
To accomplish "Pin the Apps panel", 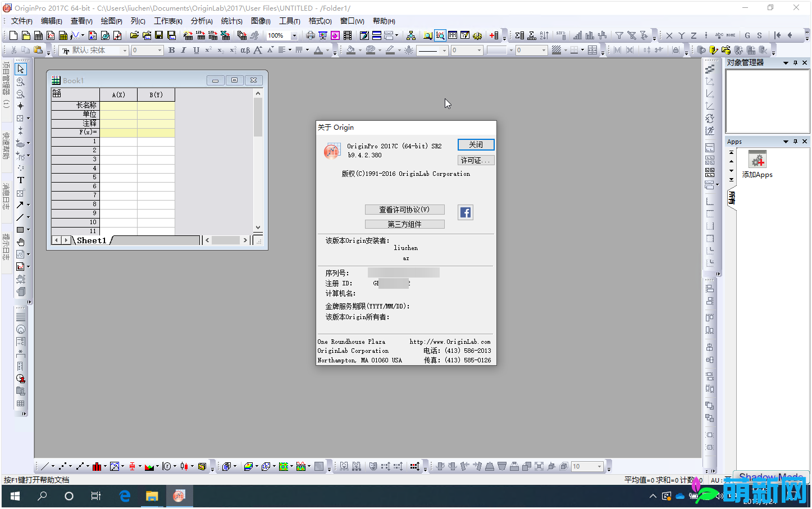I will (795, 142).
